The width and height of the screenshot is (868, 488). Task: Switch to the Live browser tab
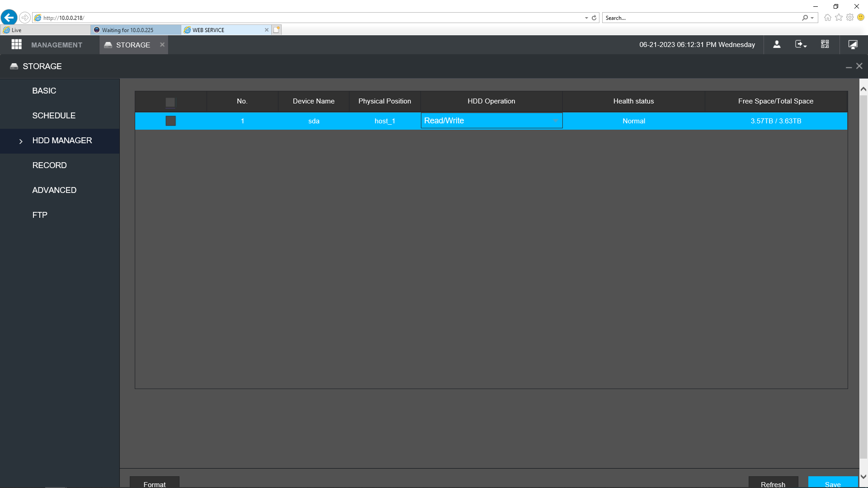45,30
